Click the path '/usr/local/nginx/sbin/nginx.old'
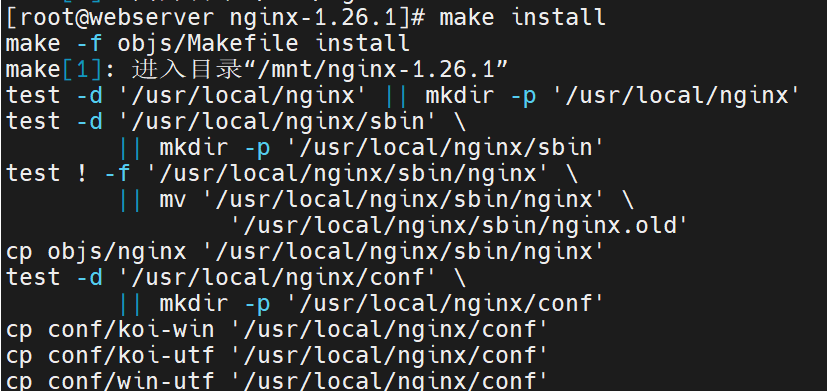 [460, 226]
